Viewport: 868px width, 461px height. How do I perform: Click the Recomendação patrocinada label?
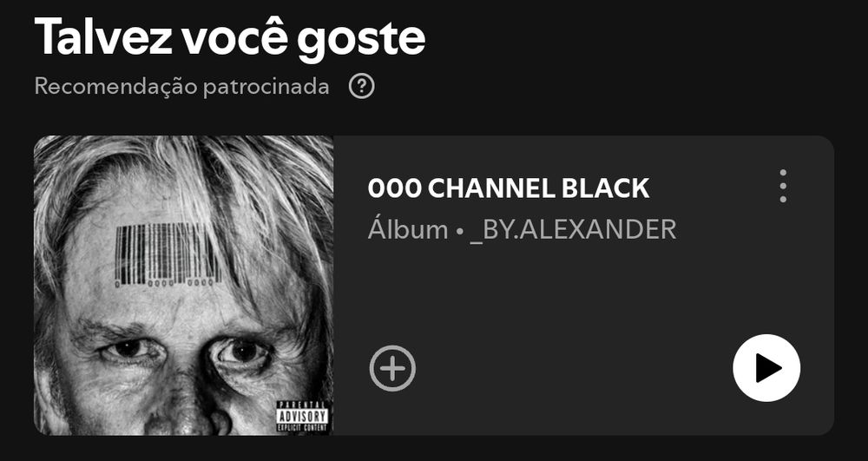(182, 86)
